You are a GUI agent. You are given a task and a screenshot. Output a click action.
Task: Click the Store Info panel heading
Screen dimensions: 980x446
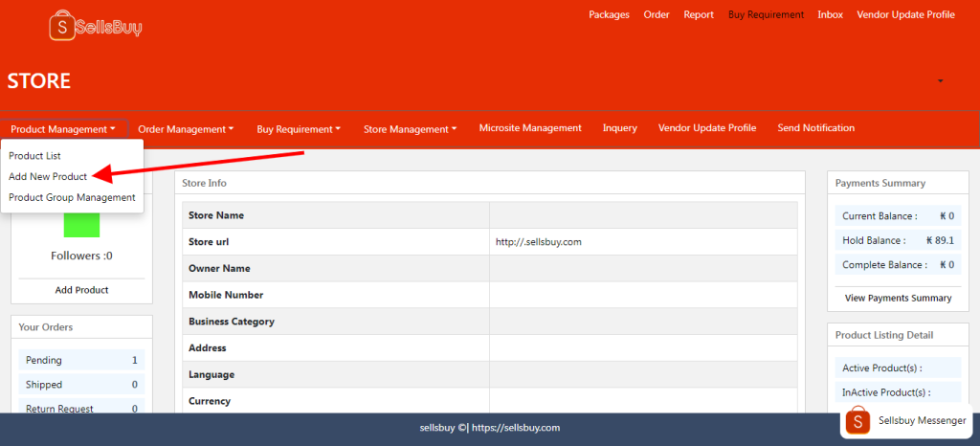coord(205,183)
